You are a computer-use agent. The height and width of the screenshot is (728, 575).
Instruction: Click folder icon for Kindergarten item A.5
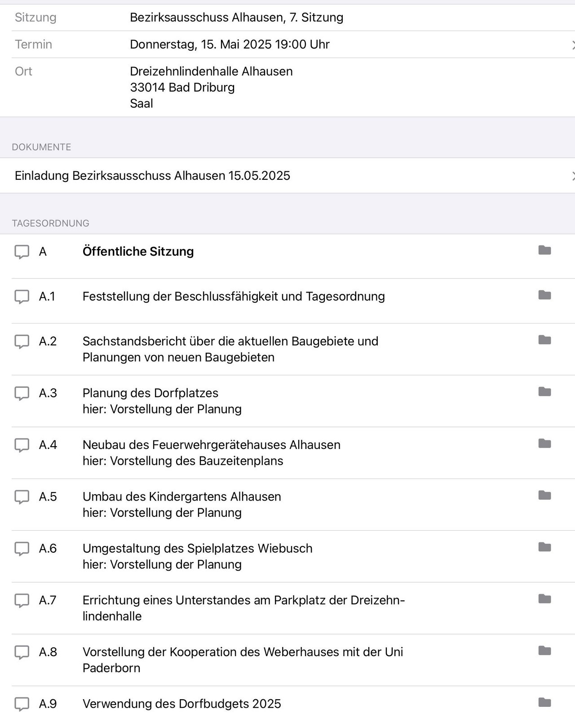(x=544, y=495)
